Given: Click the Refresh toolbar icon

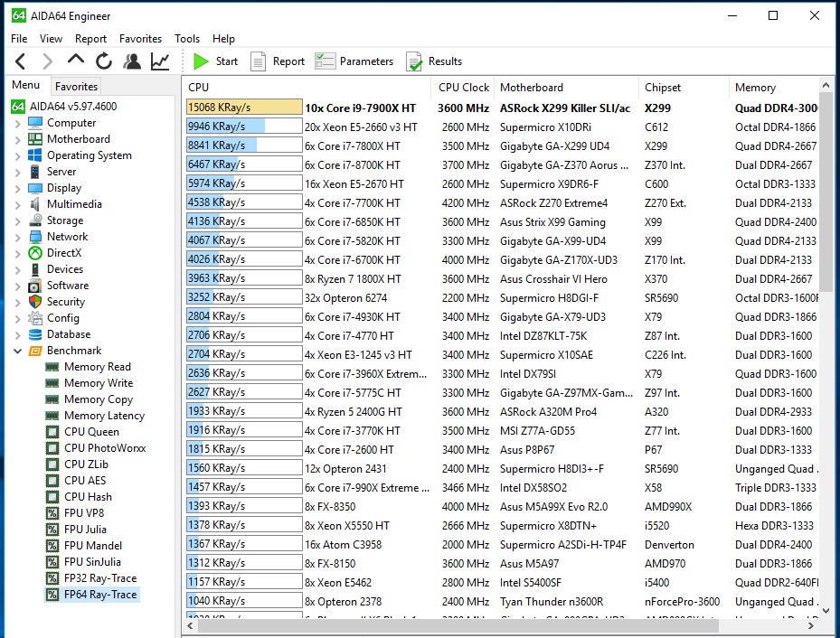Looking at the screenshot, I should pyautogui.click(x=104, y=61).
